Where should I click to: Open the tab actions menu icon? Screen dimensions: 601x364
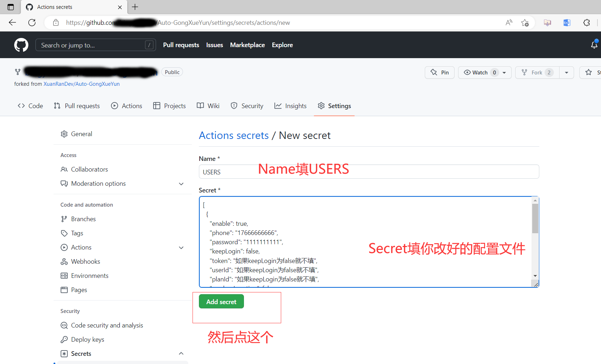click(11, 7)
